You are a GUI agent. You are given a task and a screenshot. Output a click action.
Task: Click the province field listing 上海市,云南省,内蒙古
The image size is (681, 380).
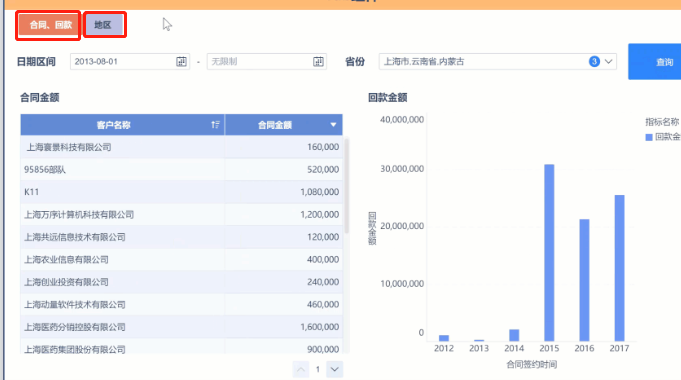coord(497,62)
